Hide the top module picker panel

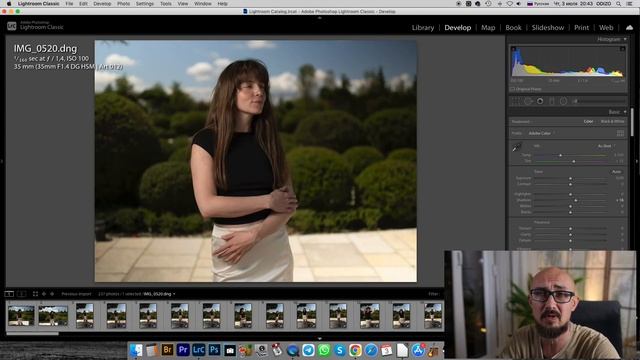click(320, 18)
